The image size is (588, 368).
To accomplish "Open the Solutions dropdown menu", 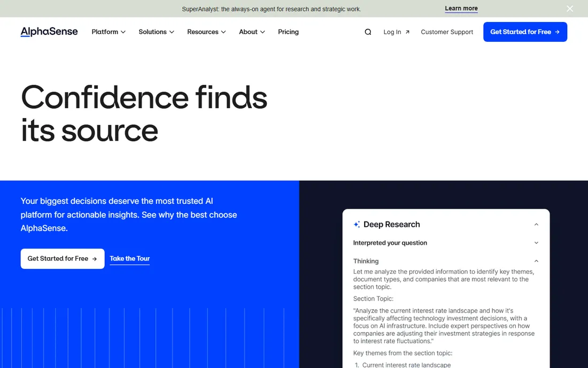I will (157, 32).
